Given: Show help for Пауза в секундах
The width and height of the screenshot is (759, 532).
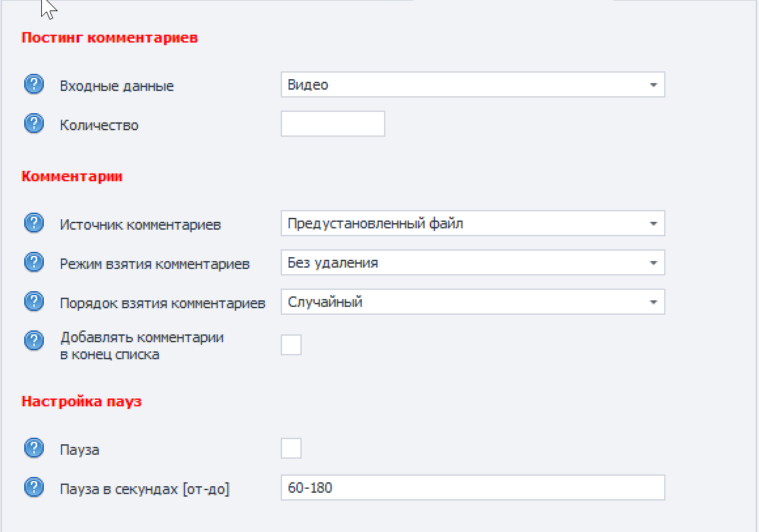Looking at the screenshot, I should pyautogui.click(x=34, y=488).
